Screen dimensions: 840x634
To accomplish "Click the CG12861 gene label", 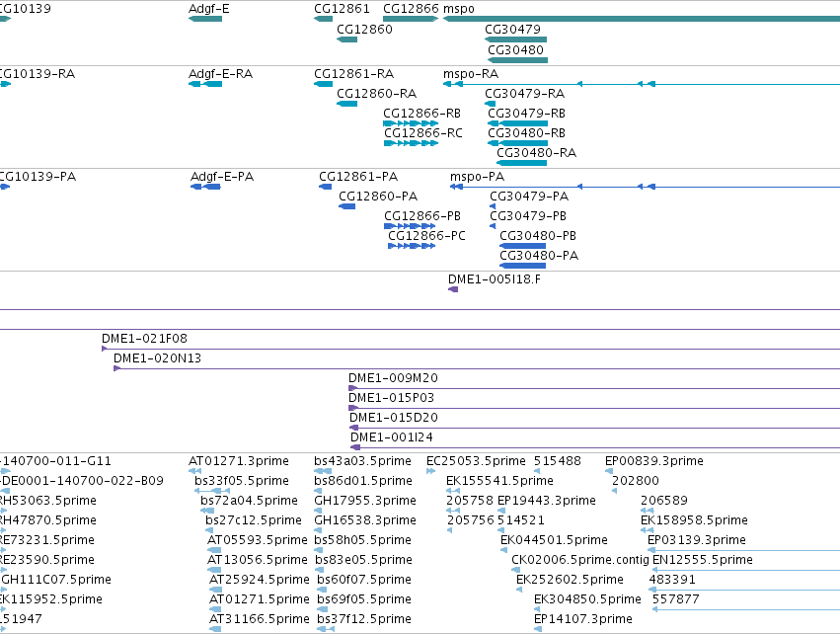I will [342, 9].
